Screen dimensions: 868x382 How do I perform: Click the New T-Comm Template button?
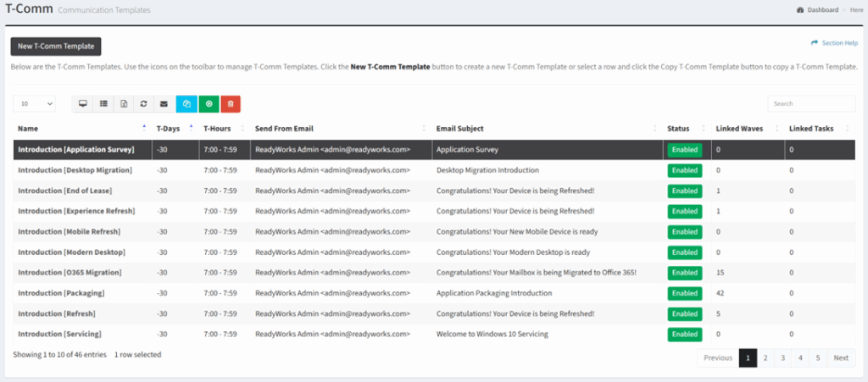pyautogui.click(x=56, y=47)
